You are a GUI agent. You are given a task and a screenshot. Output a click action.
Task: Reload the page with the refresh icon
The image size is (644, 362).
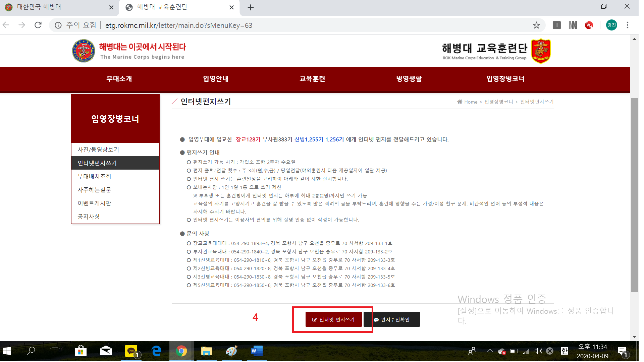pos(38,25)
